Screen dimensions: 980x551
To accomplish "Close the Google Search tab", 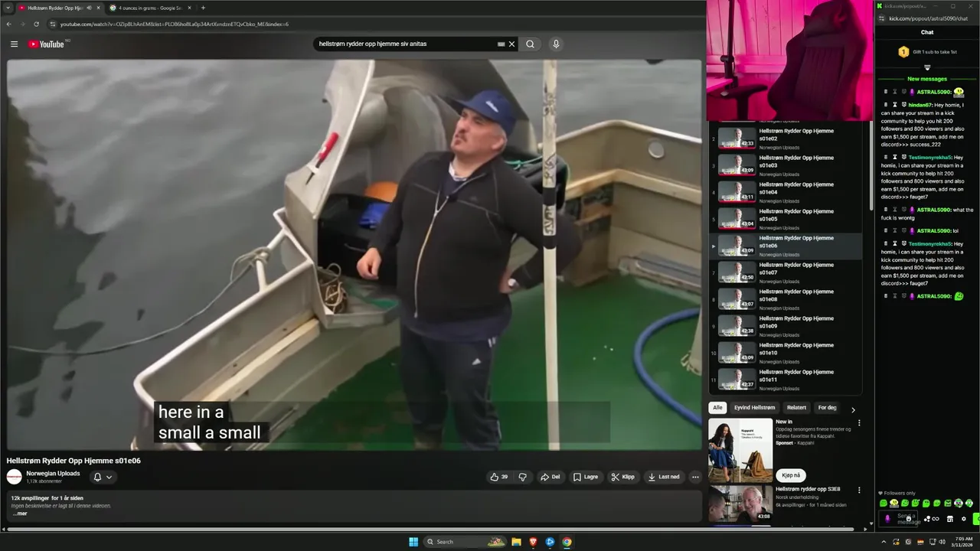I will (191, 8).
